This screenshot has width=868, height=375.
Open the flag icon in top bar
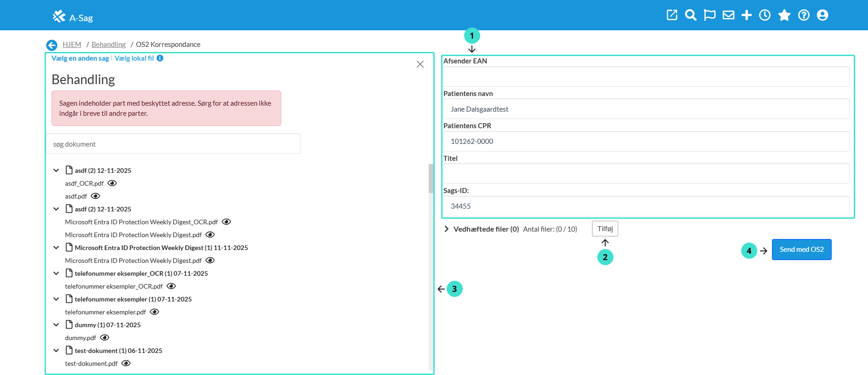pos(709,15)
